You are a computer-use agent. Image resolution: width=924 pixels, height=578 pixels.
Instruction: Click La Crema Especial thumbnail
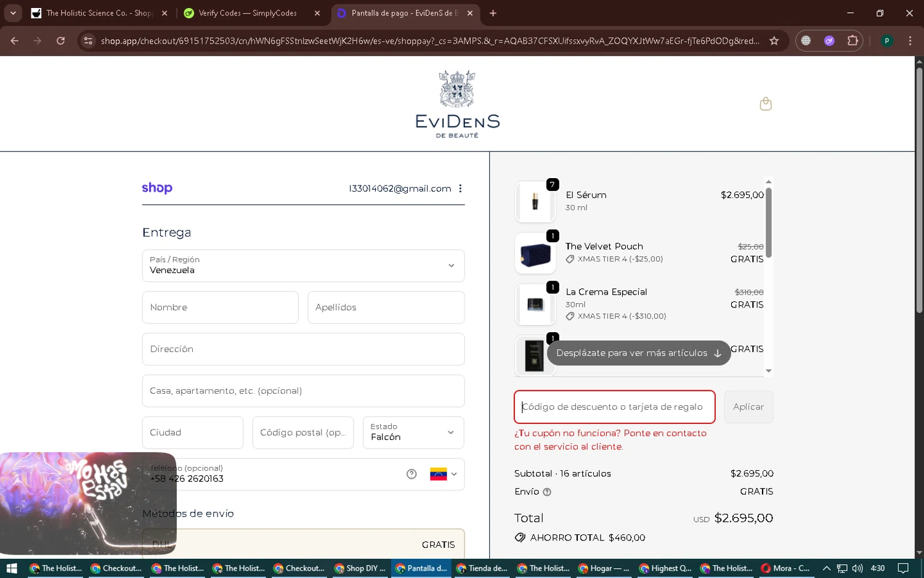[535, 304]
